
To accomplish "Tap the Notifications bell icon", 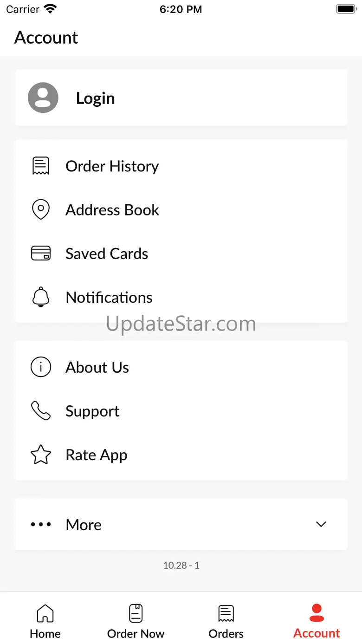I will click(x=41, y=297).
